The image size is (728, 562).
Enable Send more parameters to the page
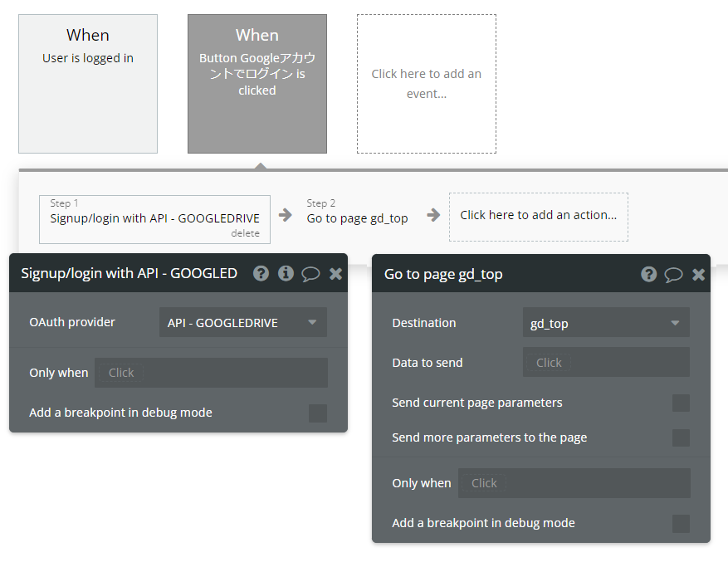coord(682,437)
